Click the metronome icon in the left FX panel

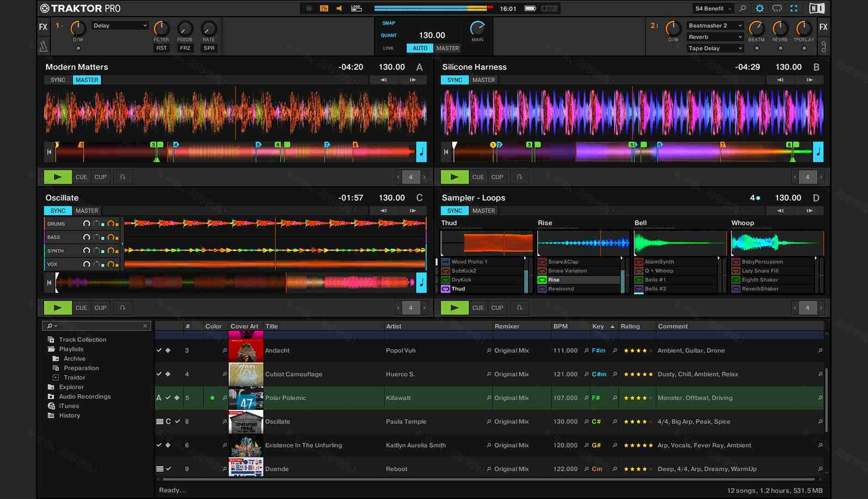click(43, 46)
